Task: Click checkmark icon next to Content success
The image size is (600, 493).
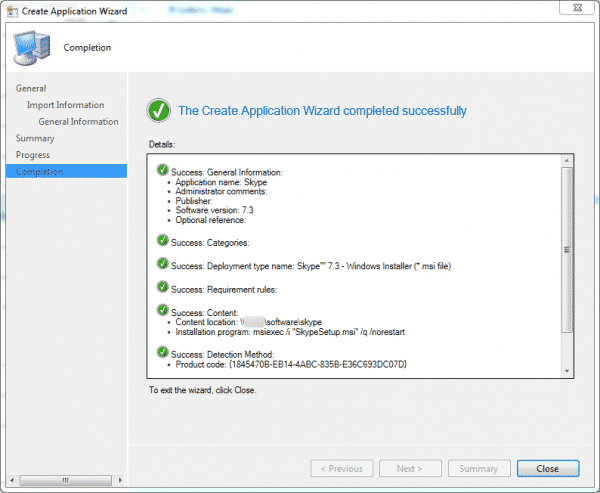Action: pos(163,310)
